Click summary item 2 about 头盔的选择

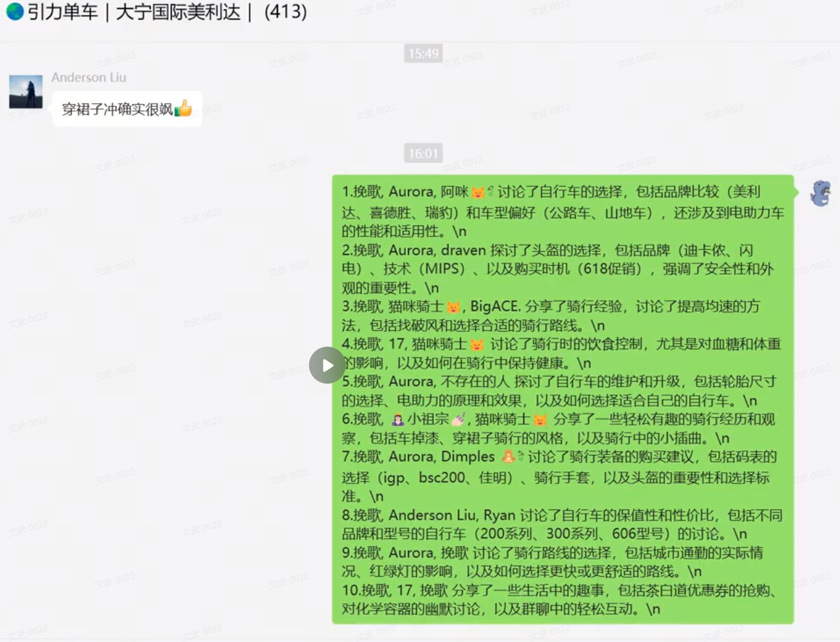click(x=557, y=269)
